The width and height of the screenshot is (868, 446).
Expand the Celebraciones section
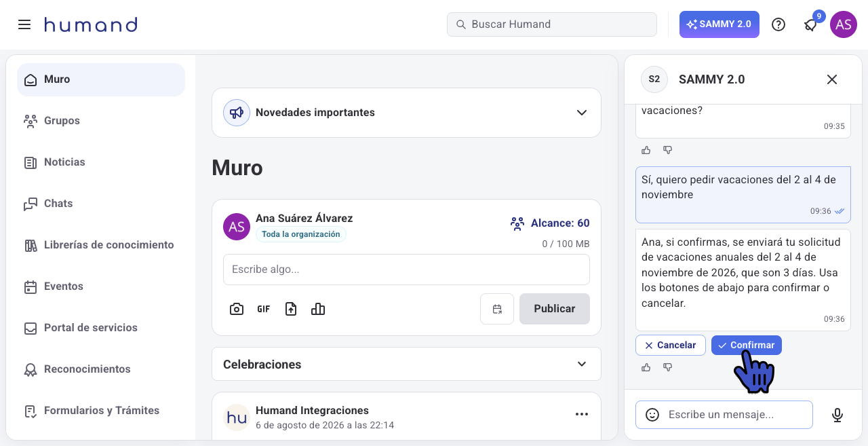tap(582, 365)
